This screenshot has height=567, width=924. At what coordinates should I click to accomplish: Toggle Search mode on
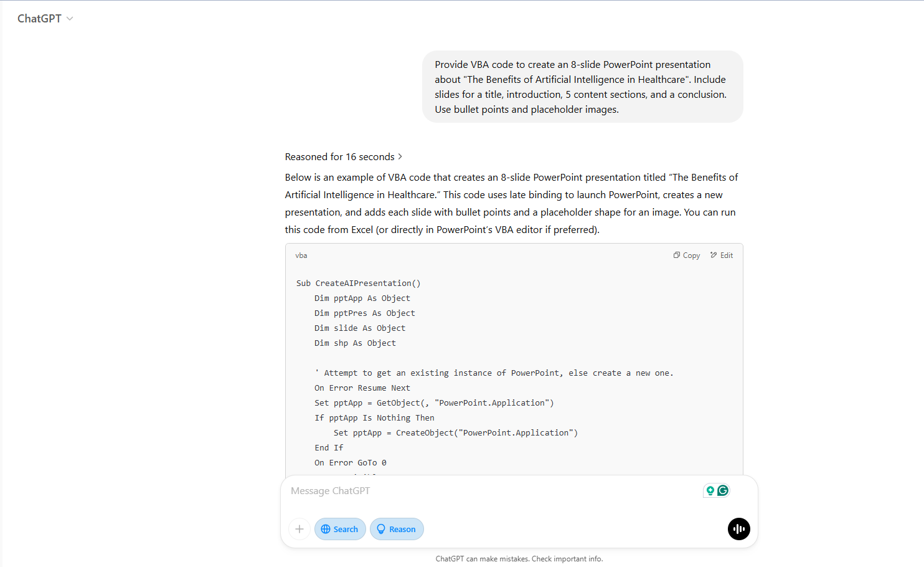[340, 529]
